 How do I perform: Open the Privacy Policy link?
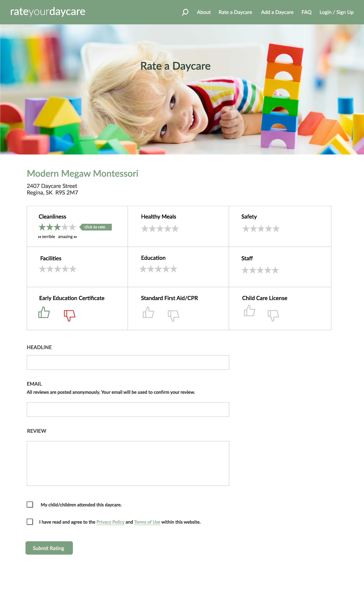110,522
